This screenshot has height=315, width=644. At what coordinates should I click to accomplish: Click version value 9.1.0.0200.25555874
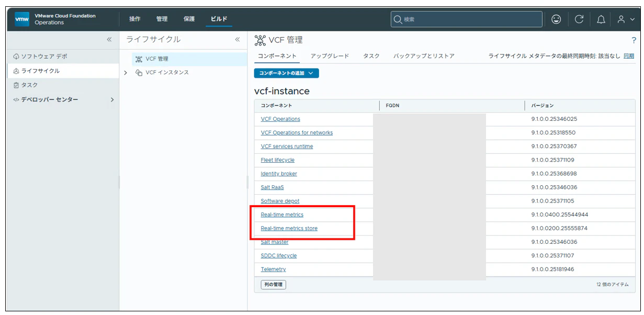559,228
